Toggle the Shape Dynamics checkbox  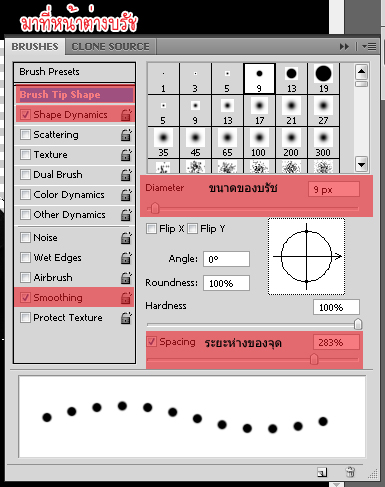pyautogui.click(x=25, y=114)
